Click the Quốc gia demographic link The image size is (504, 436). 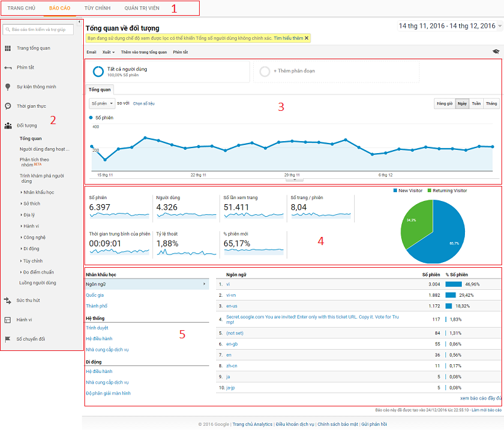(x=95, y=295)
